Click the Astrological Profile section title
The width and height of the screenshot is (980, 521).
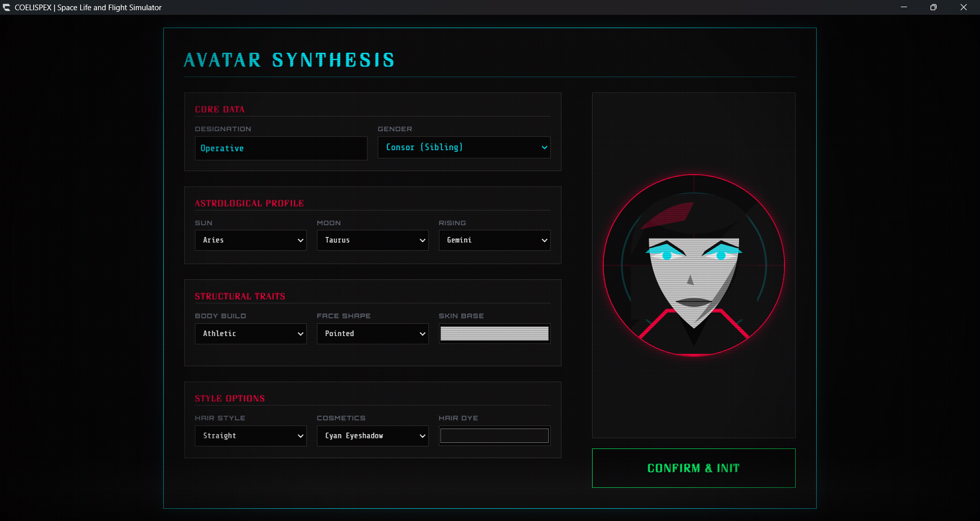coord(249,203)
